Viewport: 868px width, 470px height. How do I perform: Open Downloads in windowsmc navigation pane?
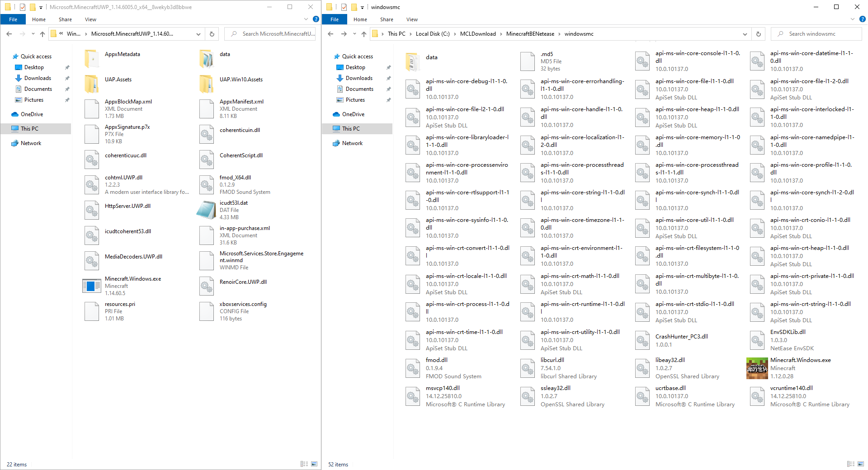[x=359, y=78]
